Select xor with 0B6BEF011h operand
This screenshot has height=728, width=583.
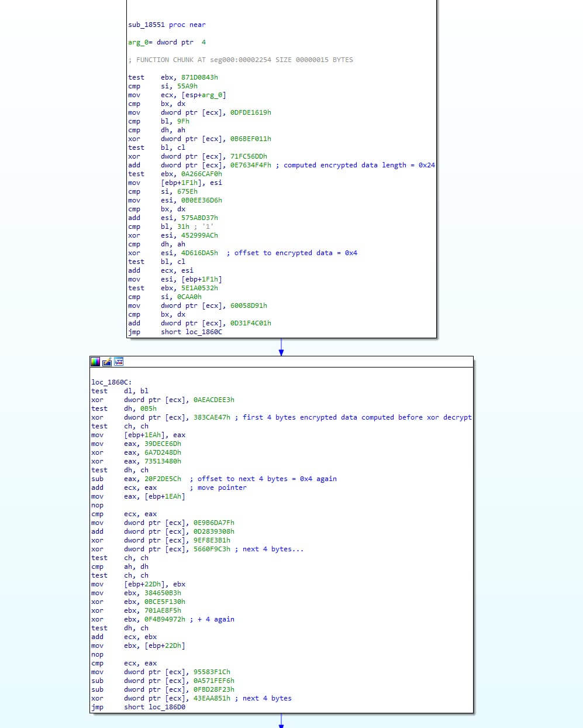(199, 139)
